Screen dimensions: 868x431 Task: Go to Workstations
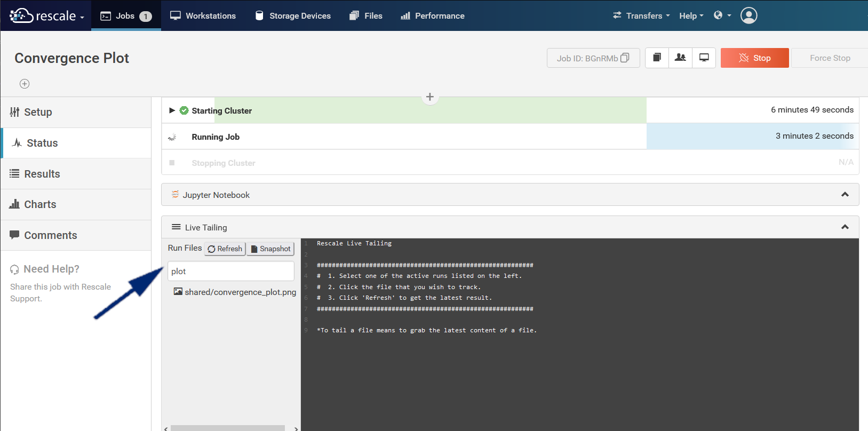203,15
